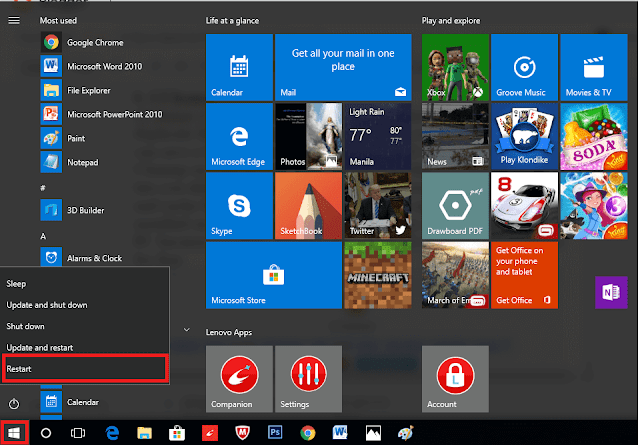
Task: Click the Calendar live tile
Action: (239, 67)
